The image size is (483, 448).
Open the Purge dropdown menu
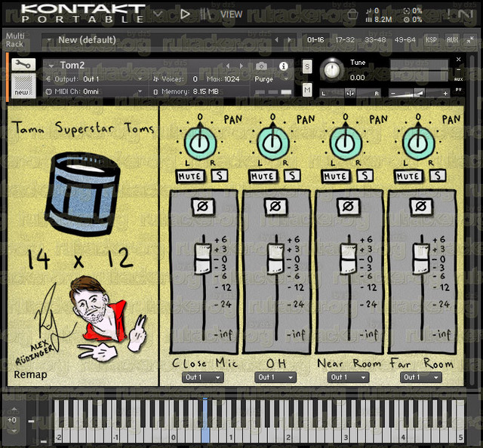(271, 79)
